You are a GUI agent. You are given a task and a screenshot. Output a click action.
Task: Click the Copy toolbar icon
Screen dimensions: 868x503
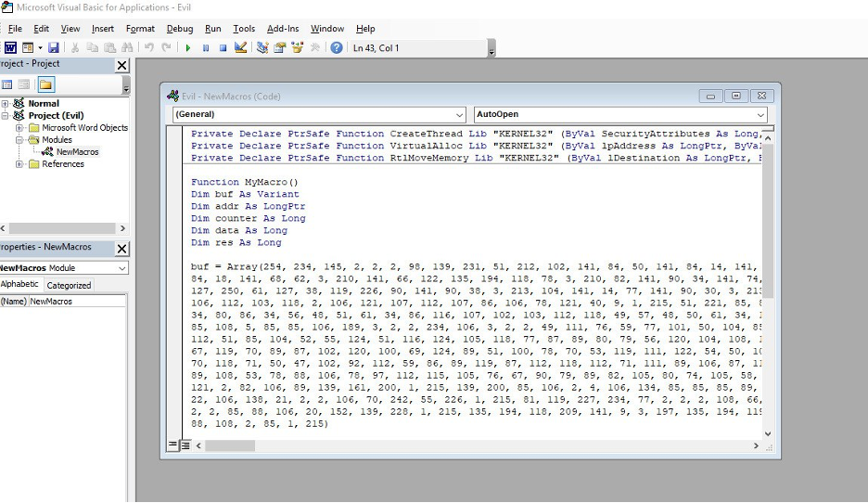(x=93, y=47)
